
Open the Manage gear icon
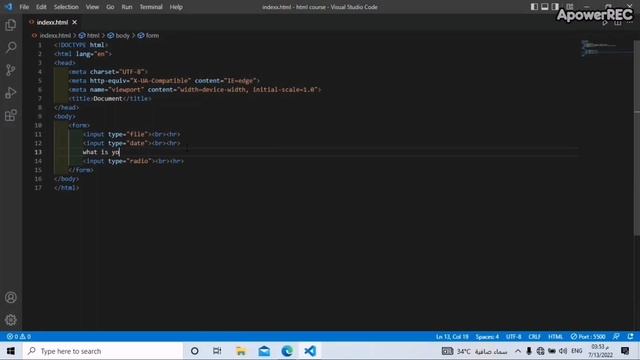coord(11,320)
